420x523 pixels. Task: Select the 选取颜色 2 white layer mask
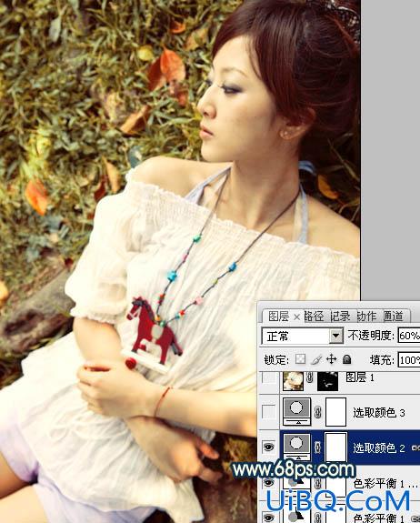click(x=335, y=447)
